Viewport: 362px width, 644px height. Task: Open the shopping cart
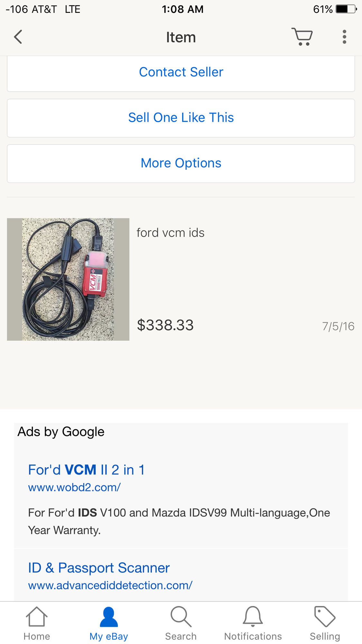click(302, 37)
